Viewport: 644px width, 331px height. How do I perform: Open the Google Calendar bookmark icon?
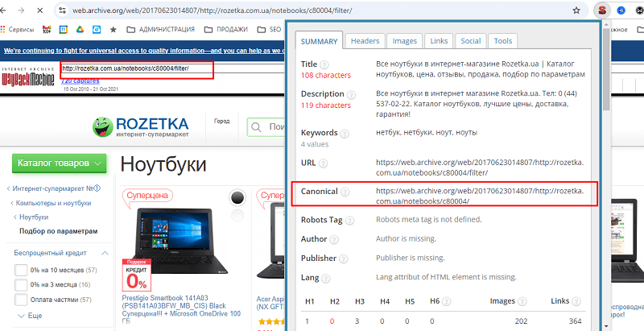(64, 30)
